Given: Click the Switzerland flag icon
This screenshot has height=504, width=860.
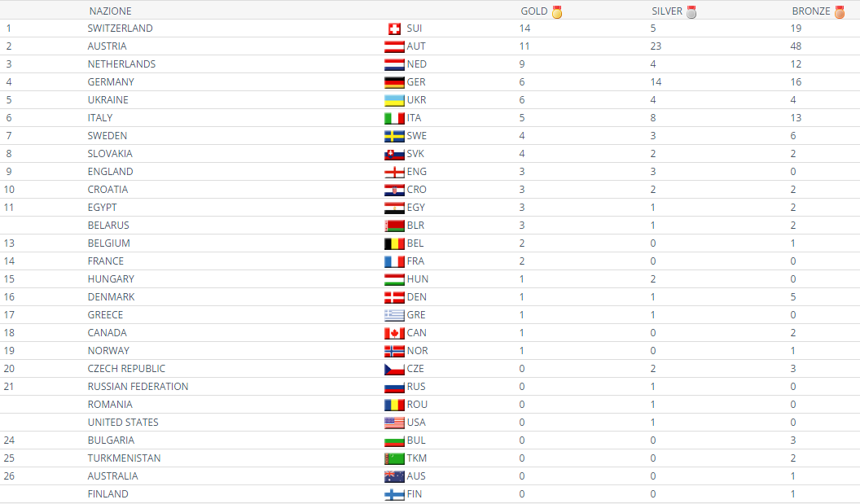Looking at the screenshot, I should (395, 28).
